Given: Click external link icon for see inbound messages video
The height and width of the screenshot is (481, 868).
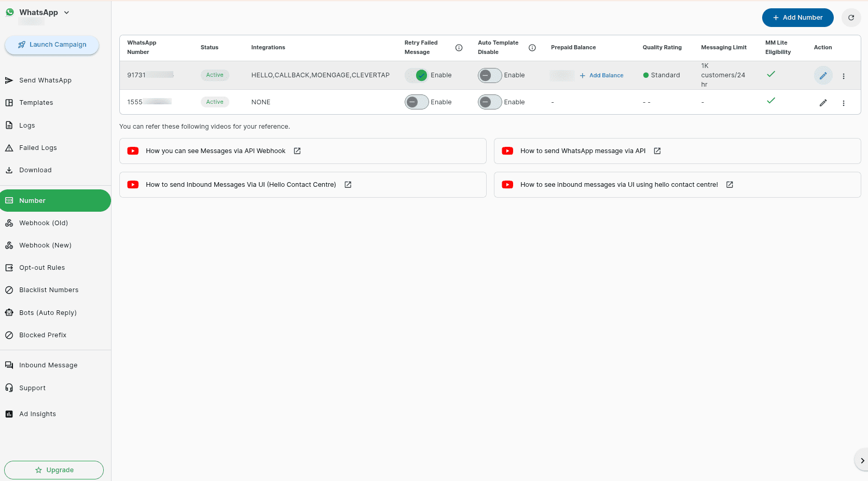Looking at the screenshot, I should 729,185.
